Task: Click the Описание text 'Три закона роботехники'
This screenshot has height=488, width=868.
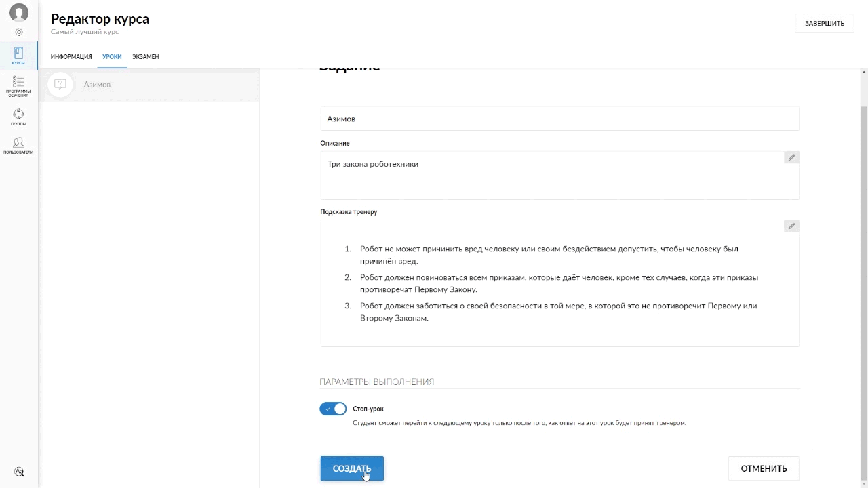Action: [x=373, y=164]
